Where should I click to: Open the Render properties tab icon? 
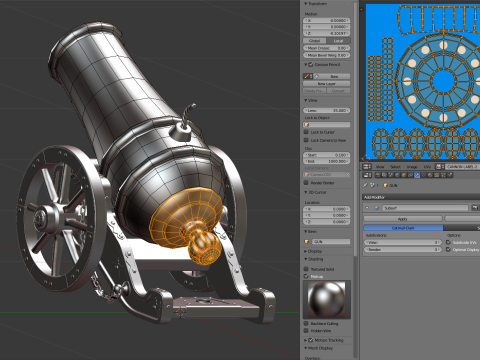point(378,175)
